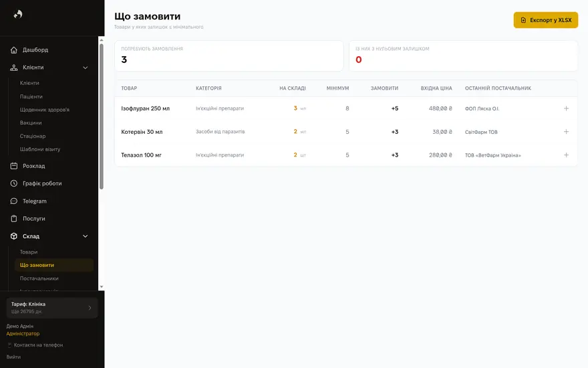This screenshot has width=588, height=368.
Task: Click the Останній постачальник column header
Action: point(498,88)
